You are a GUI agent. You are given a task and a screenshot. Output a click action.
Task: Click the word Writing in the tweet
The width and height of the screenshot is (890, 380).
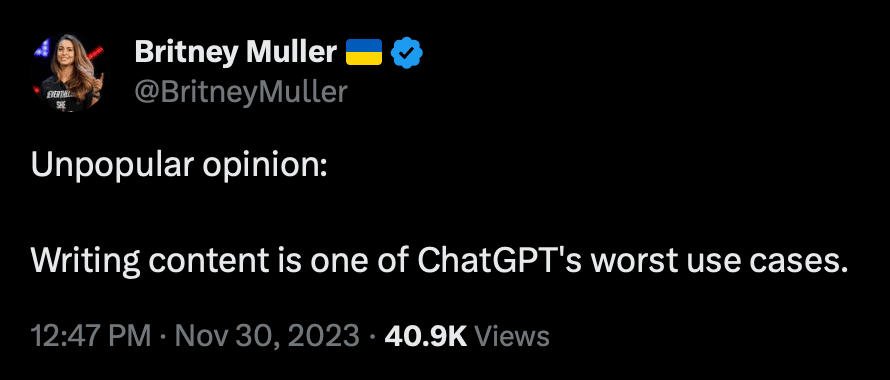click(x=85, y=262)
